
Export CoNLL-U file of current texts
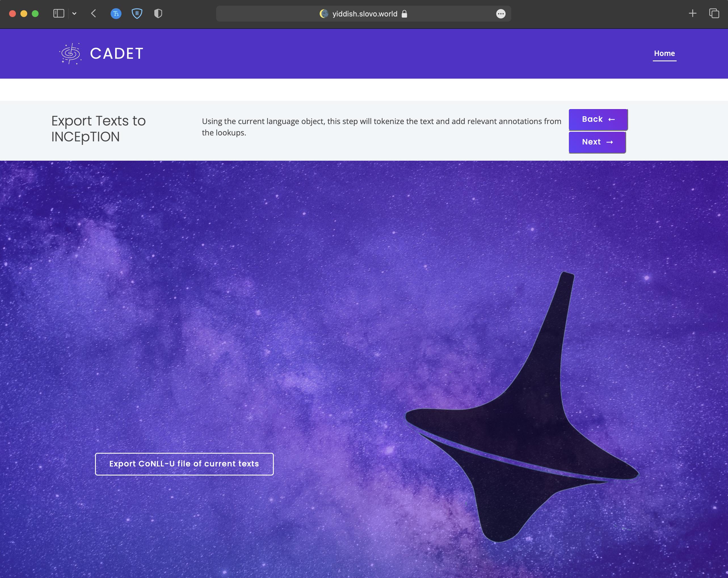pyautogui.click(x=184, y=464)
